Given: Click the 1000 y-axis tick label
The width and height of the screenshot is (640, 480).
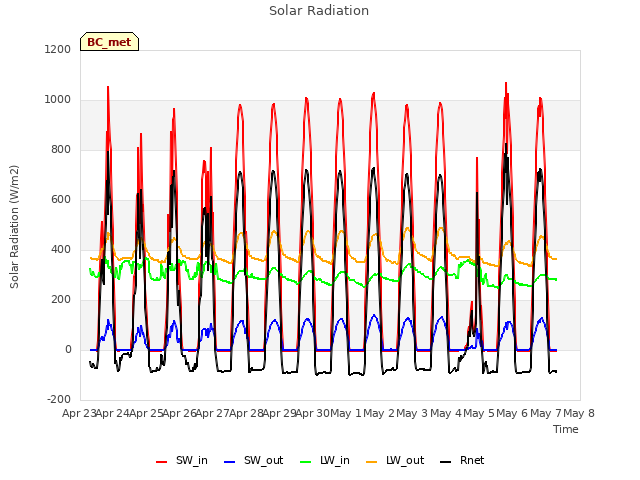Looking at the screenshot, I should 58,100.
